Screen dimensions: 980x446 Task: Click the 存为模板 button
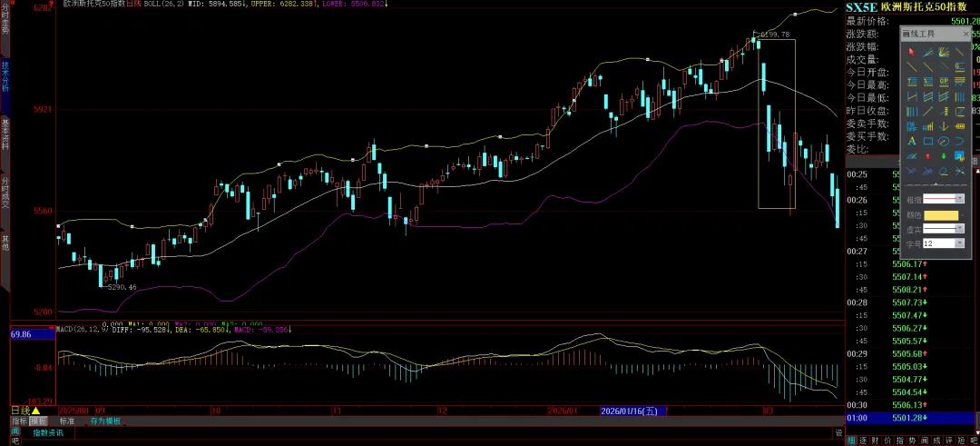click(x=105, y=421)
